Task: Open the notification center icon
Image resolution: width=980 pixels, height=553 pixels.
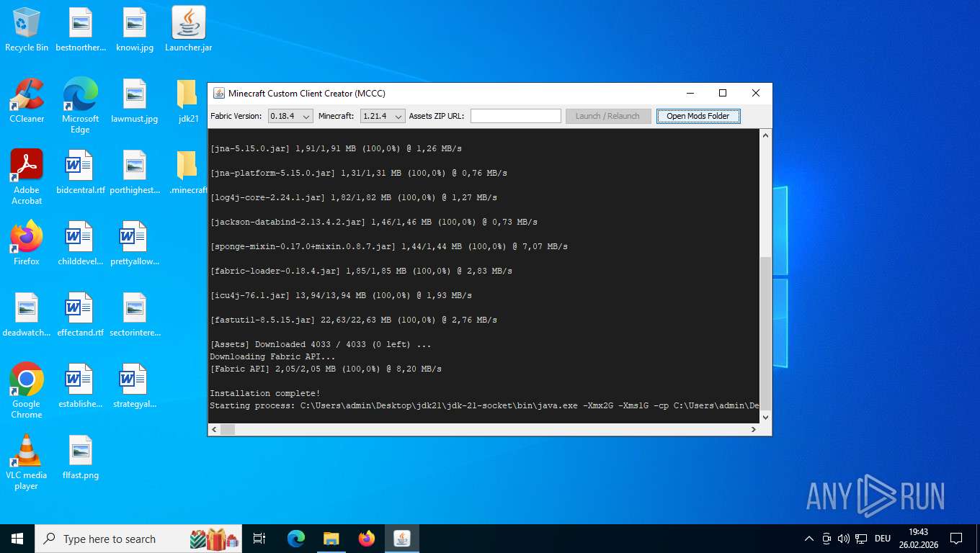Action: click(x=956, y=539)
